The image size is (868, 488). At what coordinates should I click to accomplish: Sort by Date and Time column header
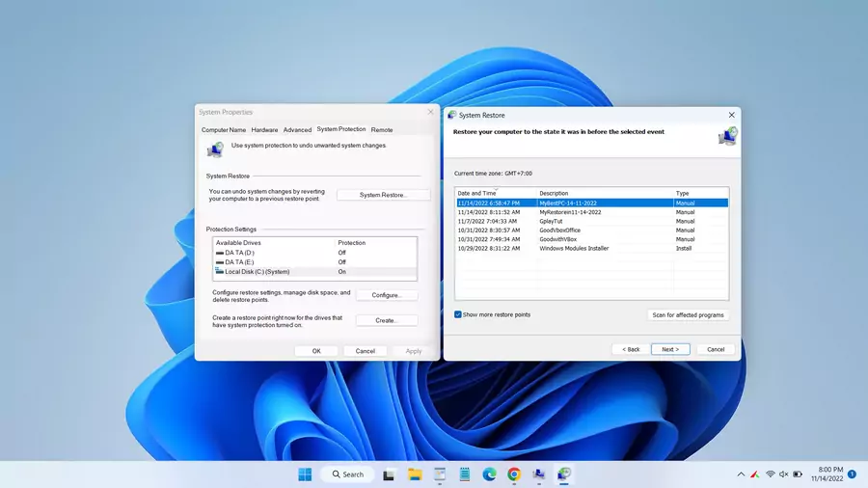pyautogui.click(x=496, y=193)
